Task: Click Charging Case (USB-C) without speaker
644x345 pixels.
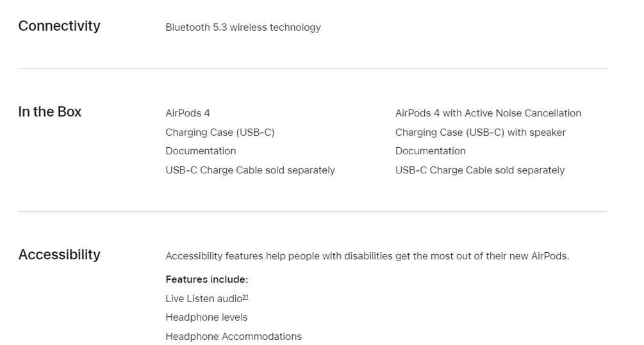Action: pyautogui.click(x=220, y=132)
